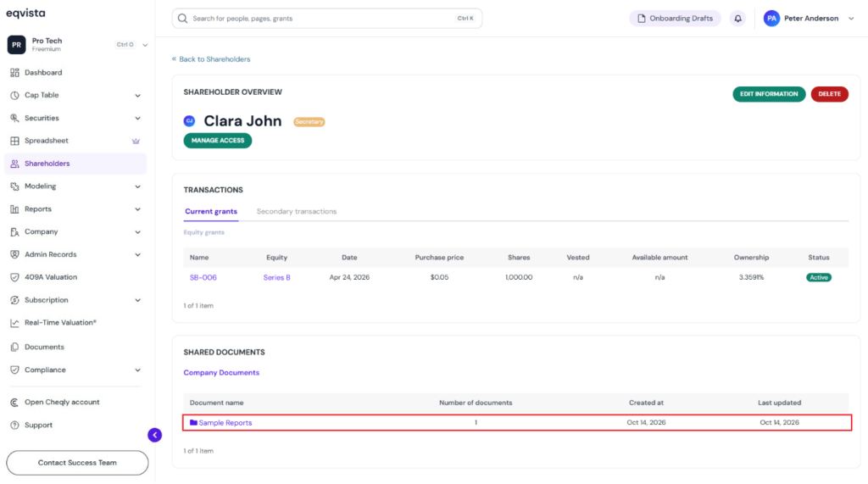The height and width of the screenshot is (484, 868).
Task: Click the Compliance shield icon
Action: tap(14, 370)
